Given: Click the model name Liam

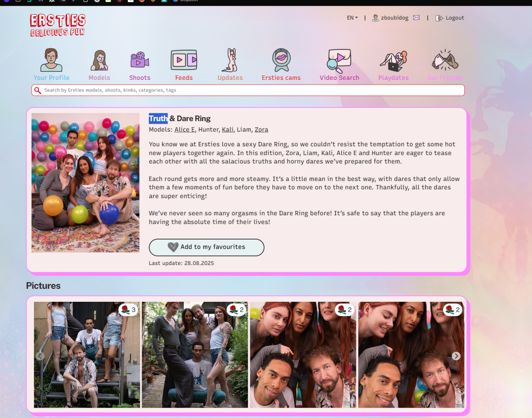Looking at the screenshot, I should click(x=244, y=130).
